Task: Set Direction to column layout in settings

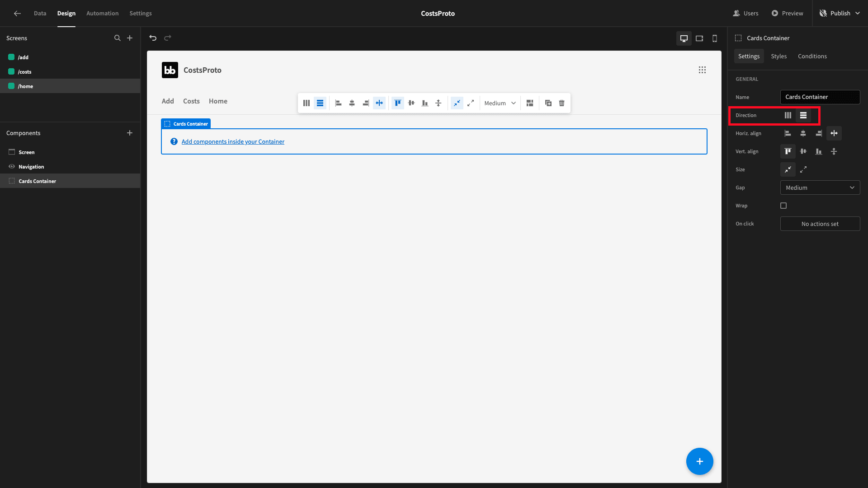Action: (x=788, y=115)
